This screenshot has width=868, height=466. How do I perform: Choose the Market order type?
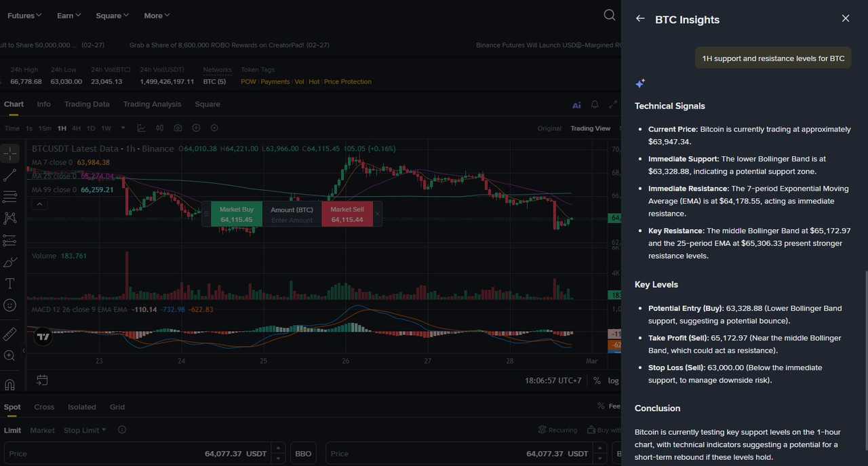[x=42, y=430]
